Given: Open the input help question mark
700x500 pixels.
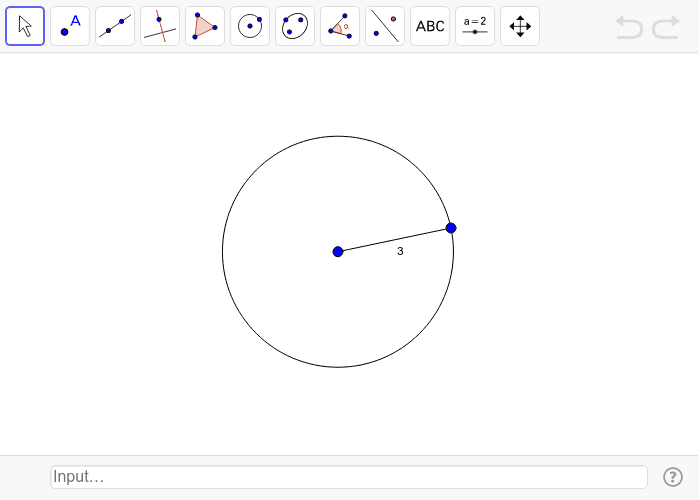Looking at the screenshot, I should [673, 477].
